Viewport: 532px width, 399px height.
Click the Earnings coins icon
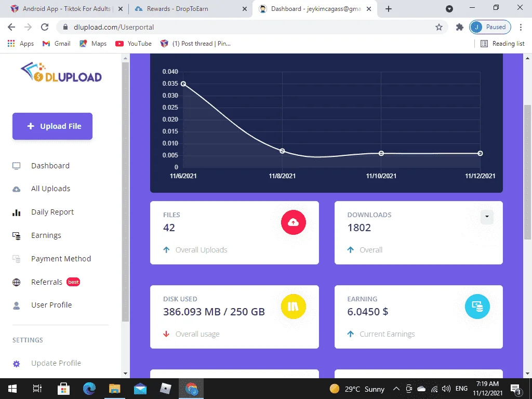16,236
